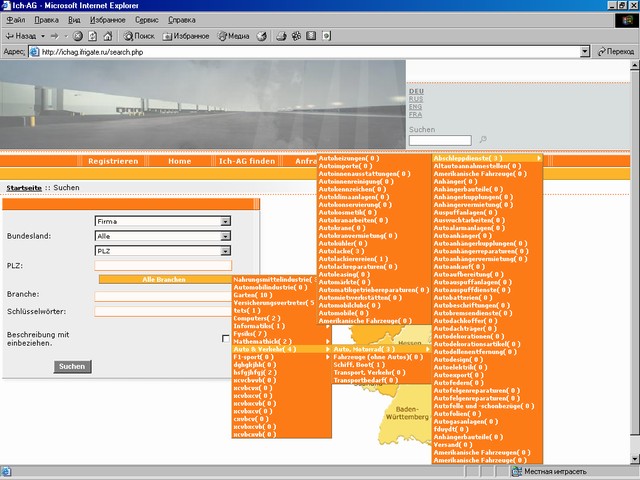
Task: Click the page scrollbar down arrow
Action: 635,460
